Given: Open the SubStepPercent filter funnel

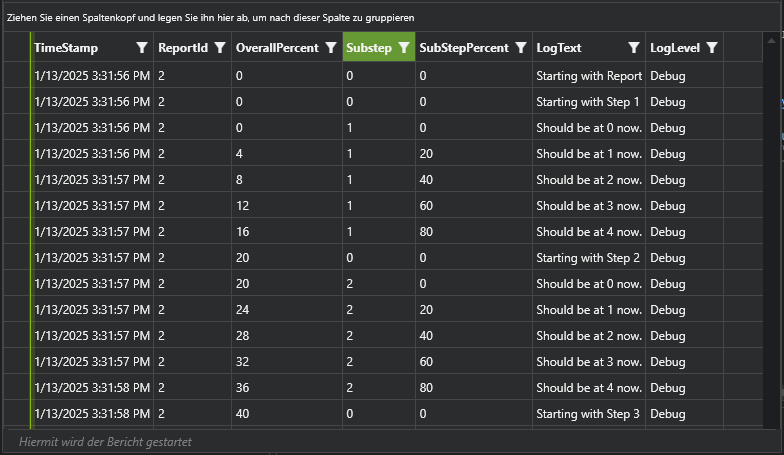Looking at the screenshot, I should coord(520,48).
